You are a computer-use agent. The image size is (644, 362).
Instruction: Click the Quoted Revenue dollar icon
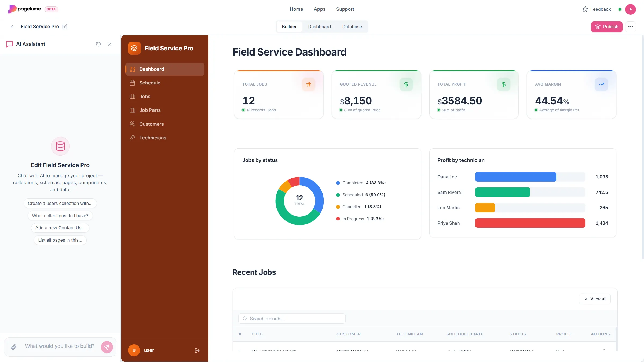(x=406, y=84)
